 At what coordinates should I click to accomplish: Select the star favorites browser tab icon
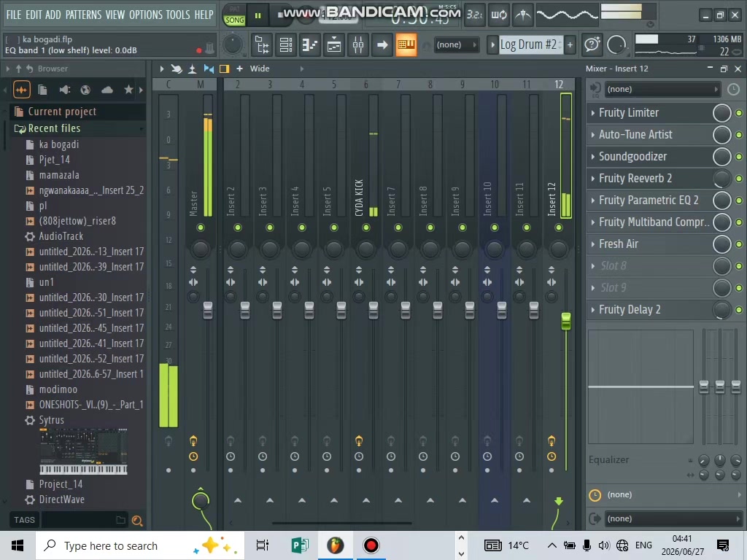coord(128,90)
